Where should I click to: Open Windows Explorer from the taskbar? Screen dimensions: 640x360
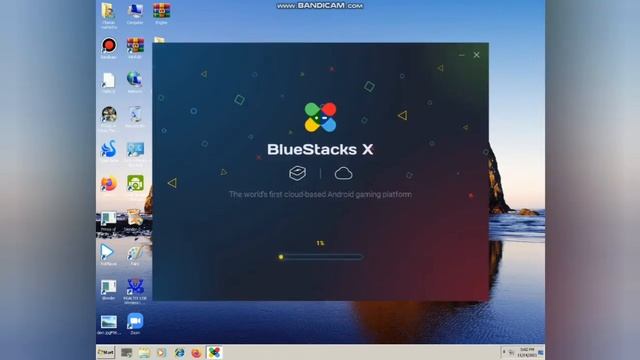click(x=144, y=353)
